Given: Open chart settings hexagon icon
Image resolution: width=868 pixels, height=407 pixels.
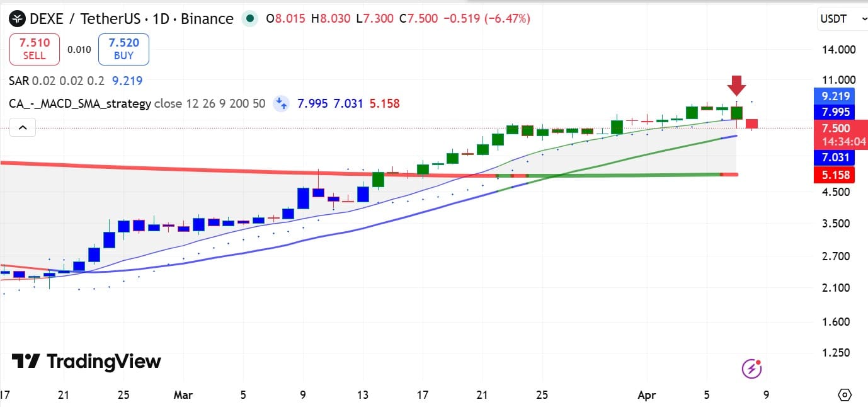Looking at the screenshot, I should (x=845, y=395).
